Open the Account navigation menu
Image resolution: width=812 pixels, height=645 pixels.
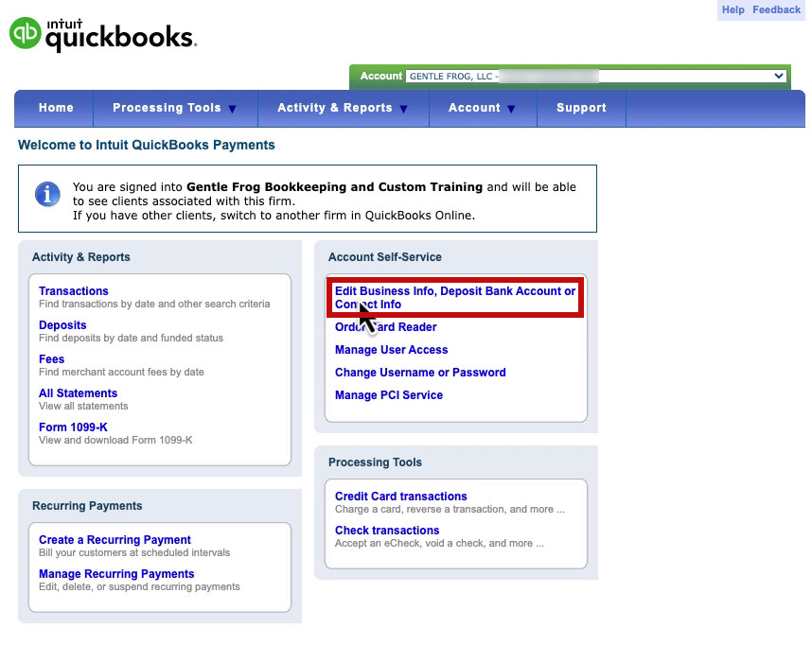474,108
